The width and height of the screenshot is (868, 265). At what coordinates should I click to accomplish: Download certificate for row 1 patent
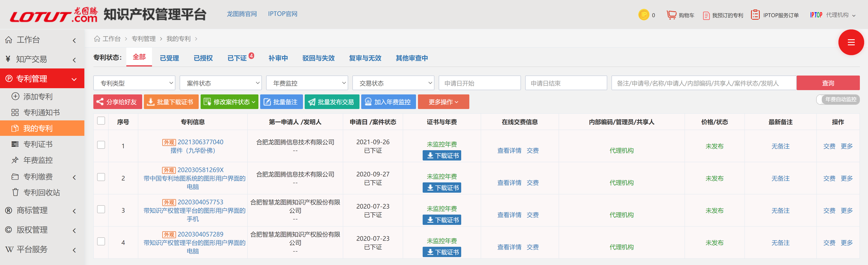[x=442, y=156]
